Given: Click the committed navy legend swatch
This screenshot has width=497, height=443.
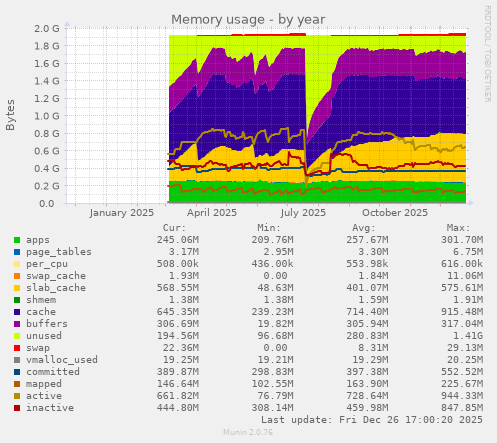Looking at the screenshot, I should click(x=17, y=372).
